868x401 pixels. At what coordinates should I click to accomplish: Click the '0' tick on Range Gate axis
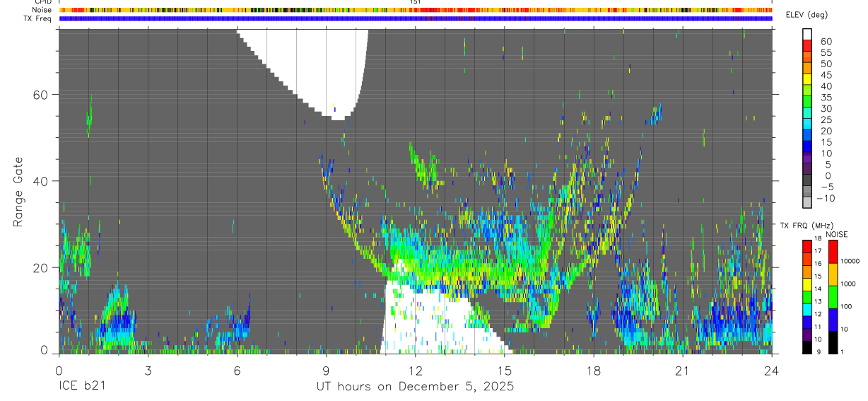(45, 351)
